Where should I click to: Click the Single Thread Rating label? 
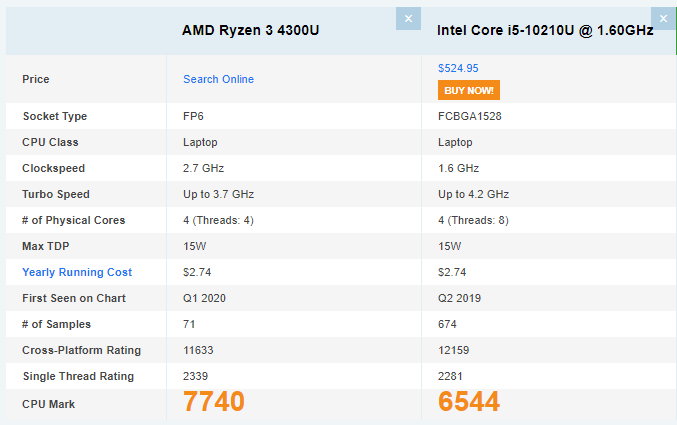tap(78, 376)
